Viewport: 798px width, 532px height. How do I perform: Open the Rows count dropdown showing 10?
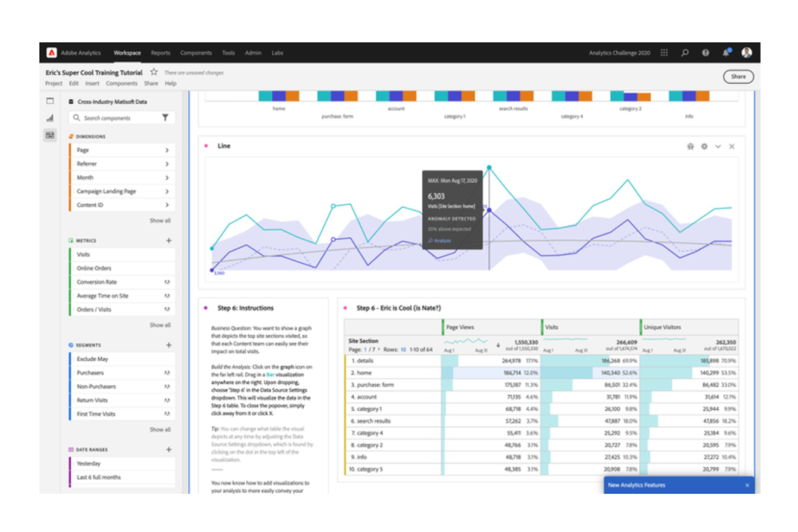coord(403,350)
